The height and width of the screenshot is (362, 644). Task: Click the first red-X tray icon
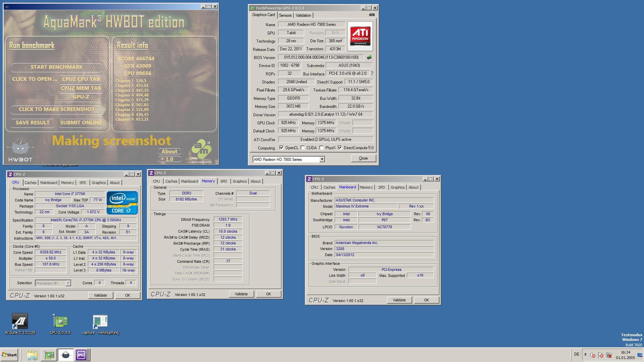click(x=593, y=355)
